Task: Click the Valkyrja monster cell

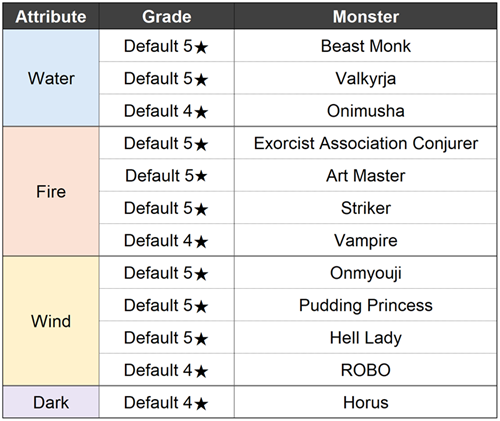Action: (366, 78)
